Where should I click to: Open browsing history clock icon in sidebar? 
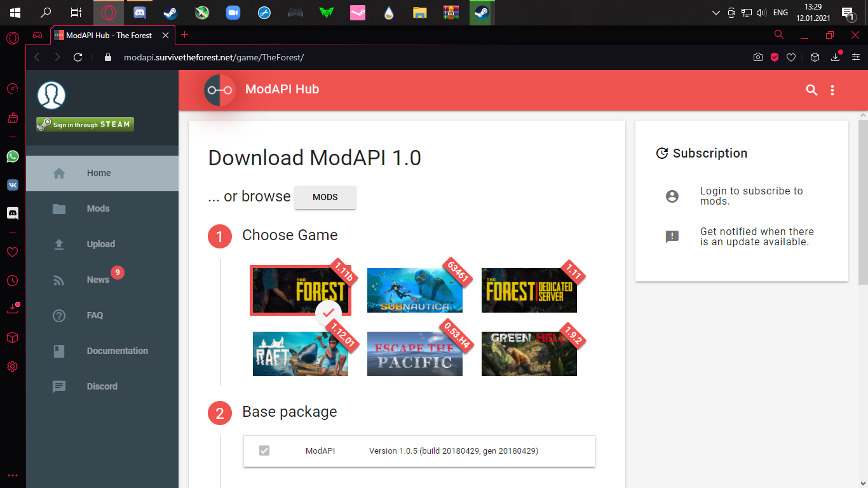pos(12,281)
